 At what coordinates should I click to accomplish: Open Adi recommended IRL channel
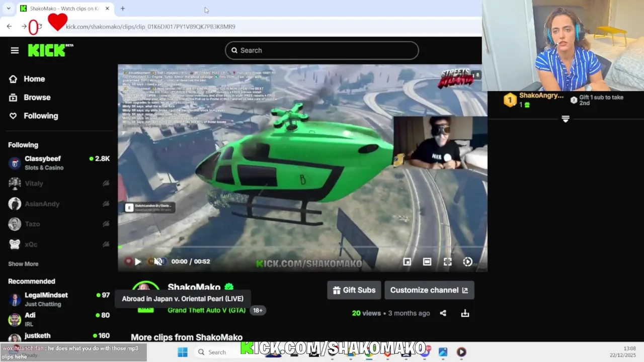[x=59, y=319]
